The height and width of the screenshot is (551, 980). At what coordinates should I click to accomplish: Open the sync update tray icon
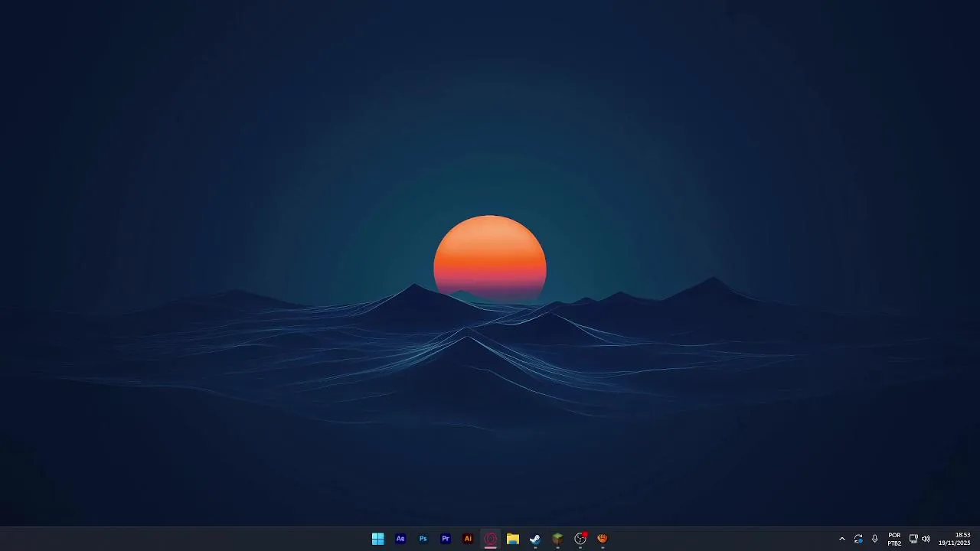pos(858,539)
